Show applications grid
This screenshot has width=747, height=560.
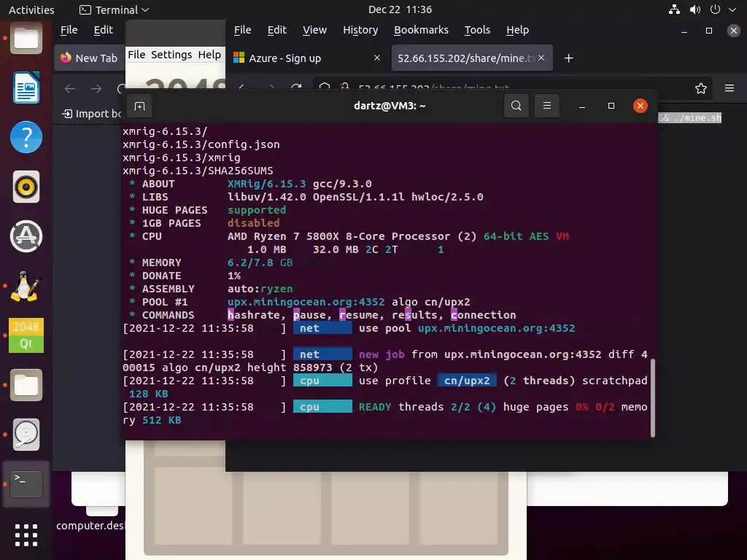pos(26,535)
